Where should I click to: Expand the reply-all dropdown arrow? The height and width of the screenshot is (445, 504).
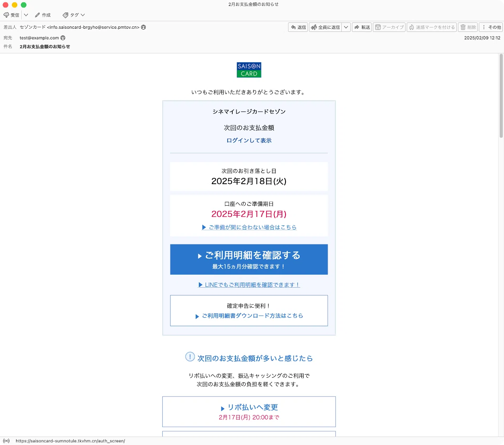346,27
